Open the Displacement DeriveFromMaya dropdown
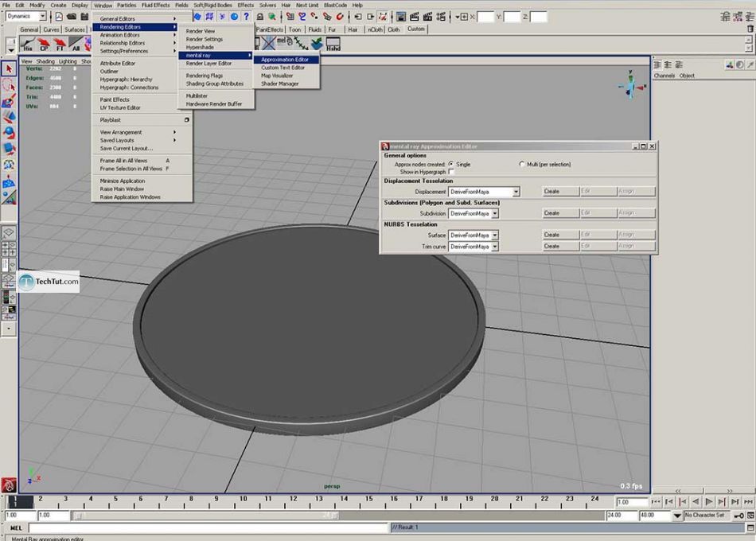 pyautogui.click(x=484, y=192)
